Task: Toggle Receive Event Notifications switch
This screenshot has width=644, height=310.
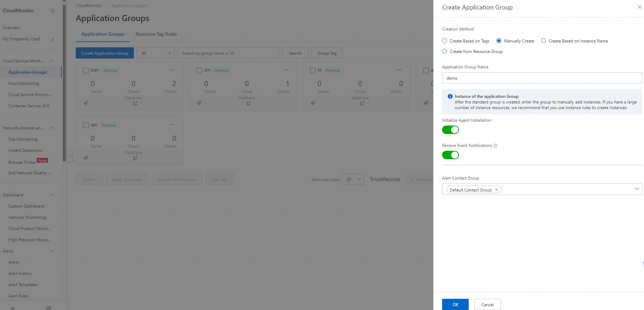Action: point(450,155)
